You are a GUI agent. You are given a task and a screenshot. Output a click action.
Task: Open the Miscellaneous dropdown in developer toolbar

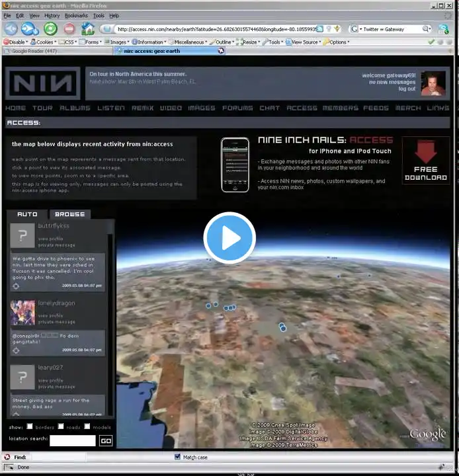point(188,42)
